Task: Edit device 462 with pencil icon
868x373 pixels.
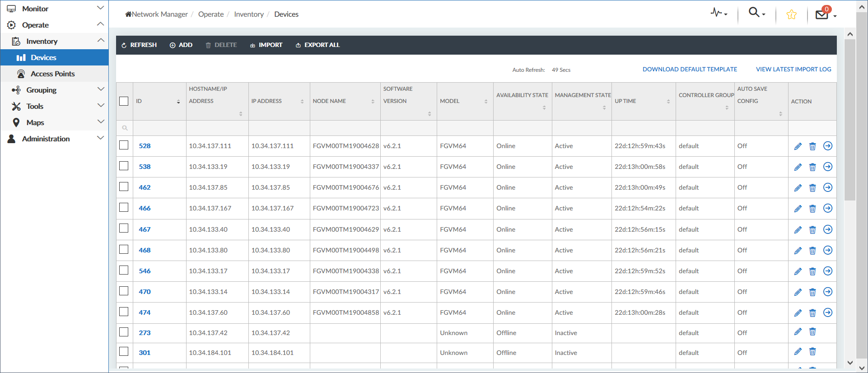Action: pyautogui.click(x=798, y=188)
